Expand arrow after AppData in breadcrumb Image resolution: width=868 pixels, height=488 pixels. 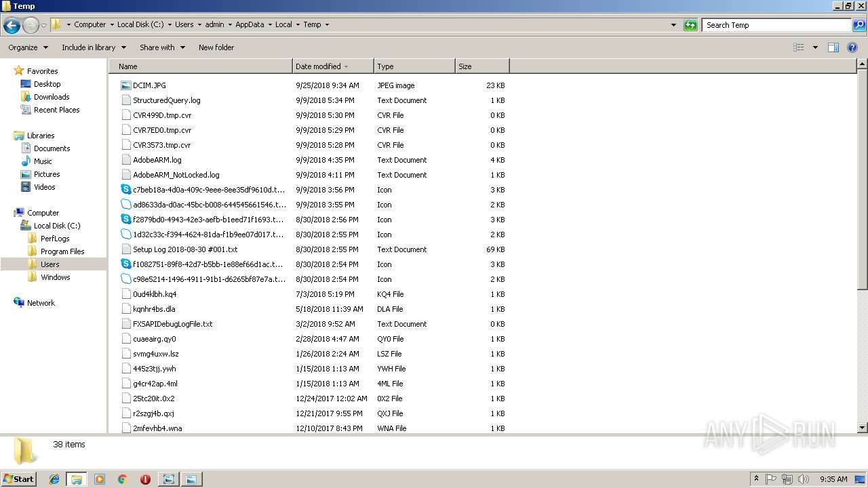tap(270, 24)
